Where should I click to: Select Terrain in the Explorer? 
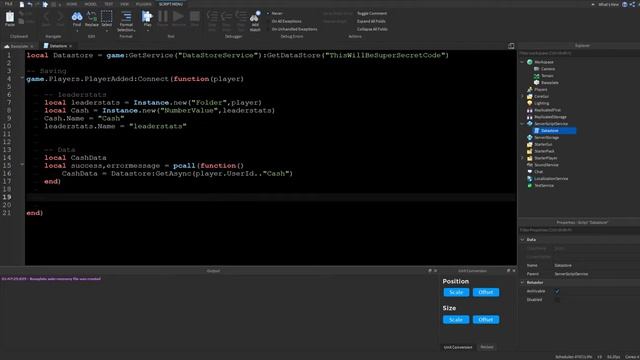(x=544, y=76)
